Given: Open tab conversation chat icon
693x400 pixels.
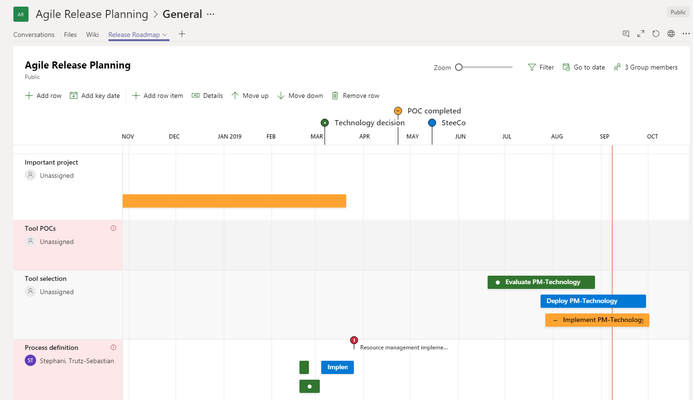Looking at the screenshot, I should (x=626, y=34).
